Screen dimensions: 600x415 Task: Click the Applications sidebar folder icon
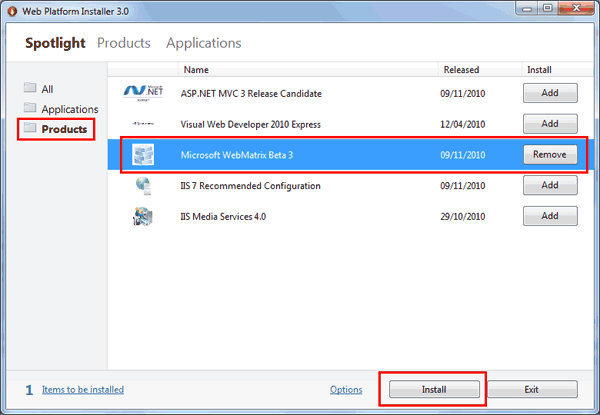(30, 107)
